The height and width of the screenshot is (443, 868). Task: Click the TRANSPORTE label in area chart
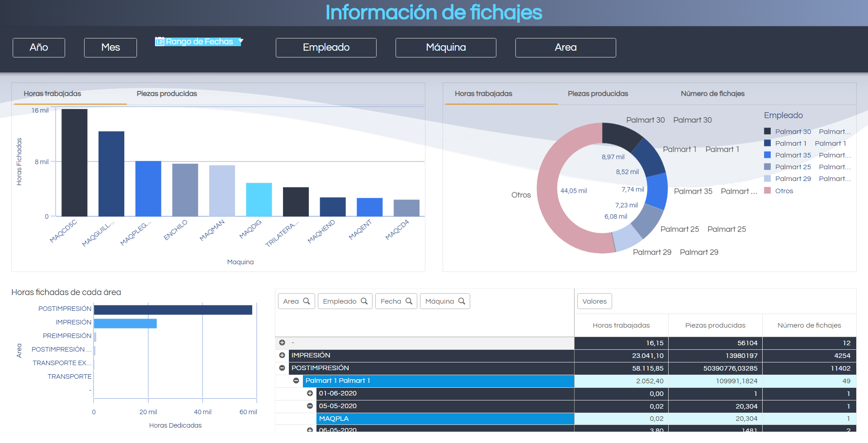click(70, 376)
